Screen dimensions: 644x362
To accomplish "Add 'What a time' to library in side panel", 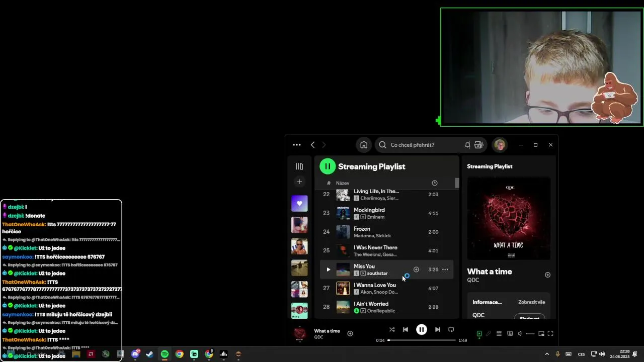I will click(547, 275).
